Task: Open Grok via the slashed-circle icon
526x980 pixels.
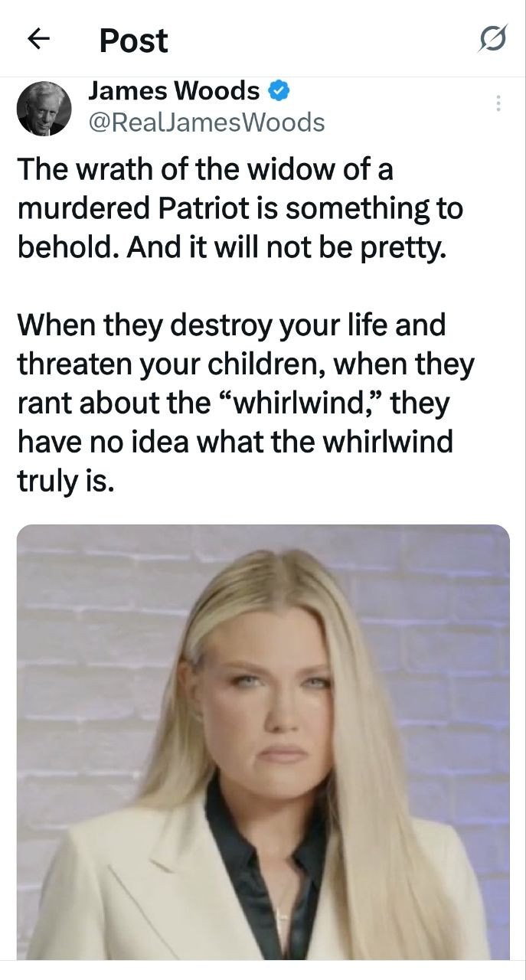Action: [492, 39]
